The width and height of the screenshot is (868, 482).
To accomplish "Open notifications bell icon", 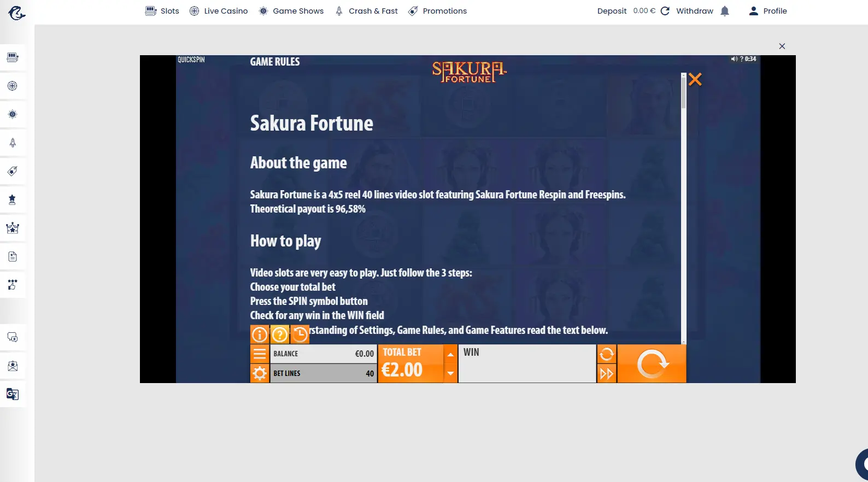I will 725,11.
